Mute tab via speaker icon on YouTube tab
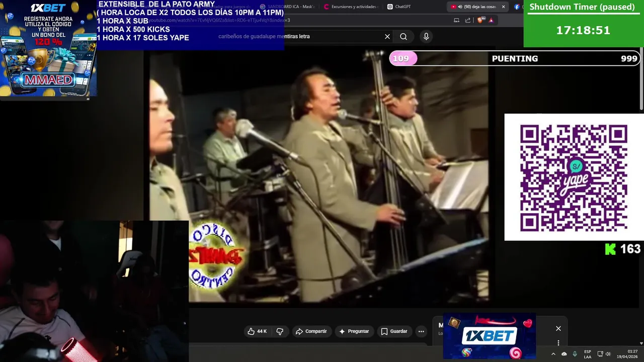644x362 pixels. (460, 7)
